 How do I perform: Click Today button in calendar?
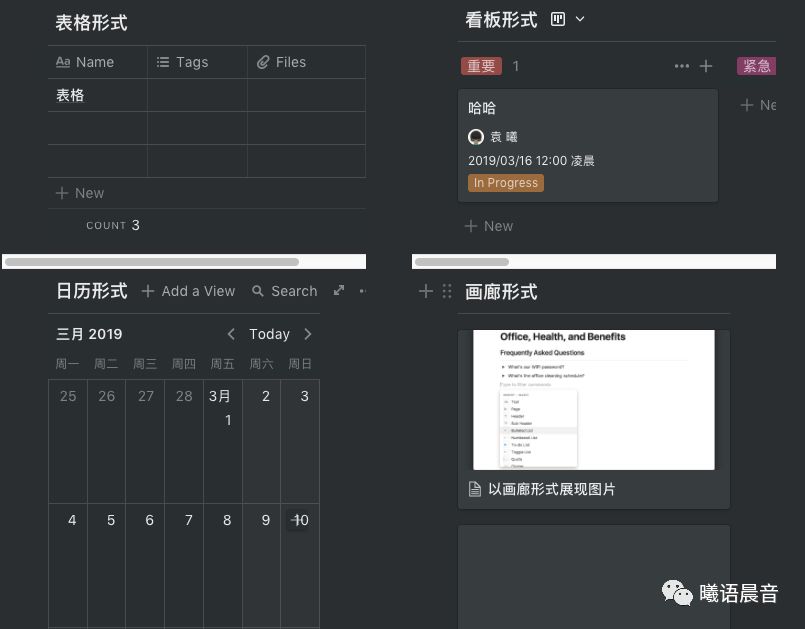(x=269, y=334)
